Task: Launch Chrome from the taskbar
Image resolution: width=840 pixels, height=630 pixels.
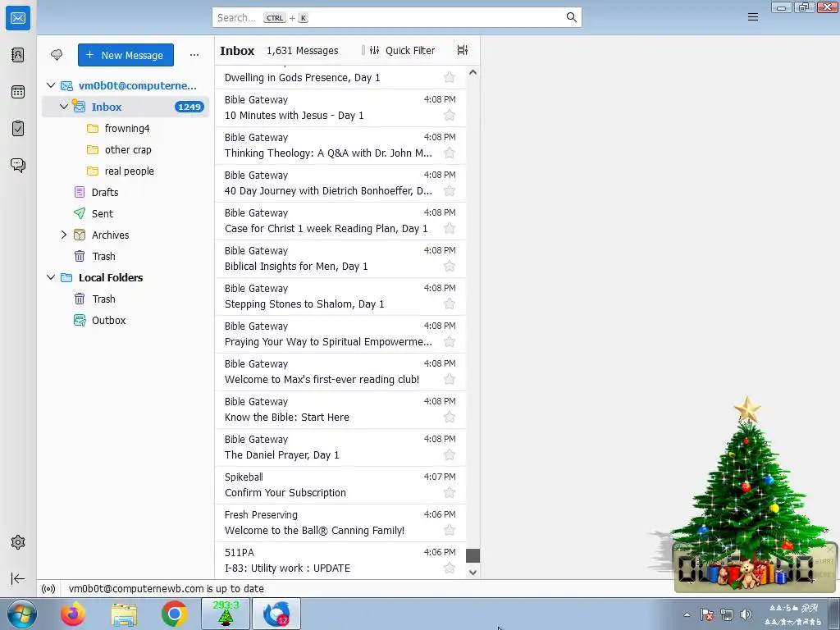Action: click(174, 614)
